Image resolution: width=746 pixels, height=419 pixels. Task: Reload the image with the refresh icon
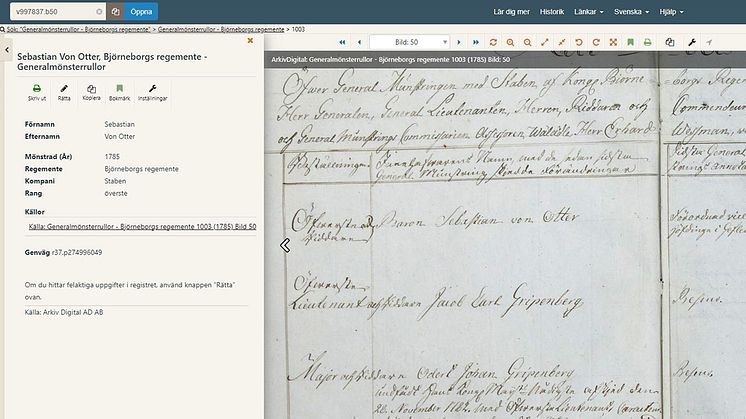coord(493,42)
